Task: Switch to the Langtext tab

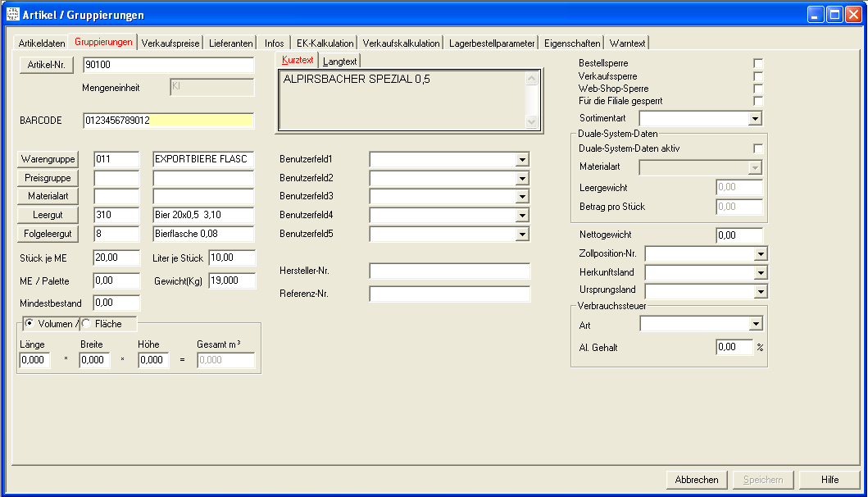Action: pos(340,61)
